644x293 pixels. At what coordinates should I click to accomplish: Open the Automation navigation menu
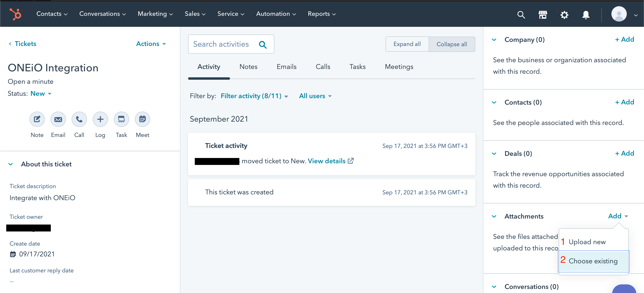pos(276,14)
